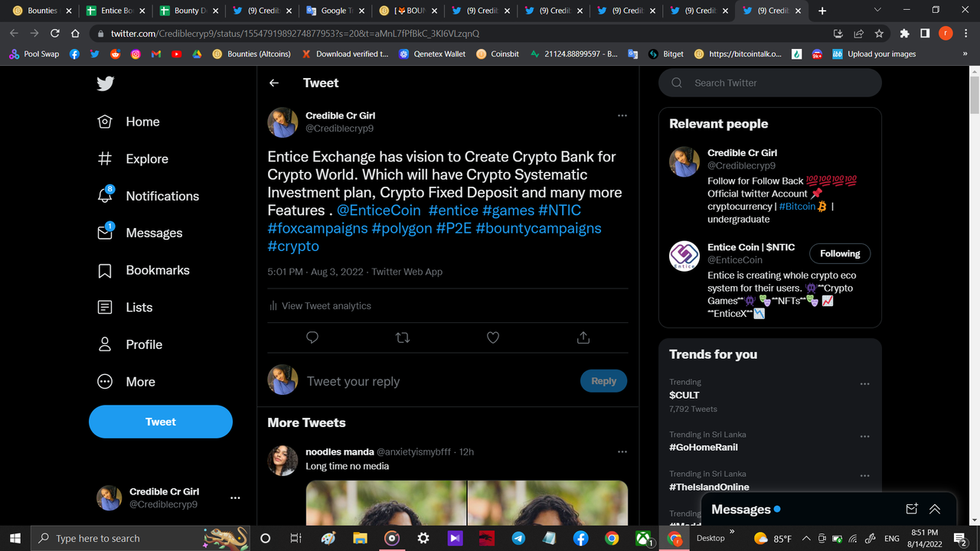Screen dimensions: 980x551
Task: Expand options for the $CULT trend
Action: point(864,383)
